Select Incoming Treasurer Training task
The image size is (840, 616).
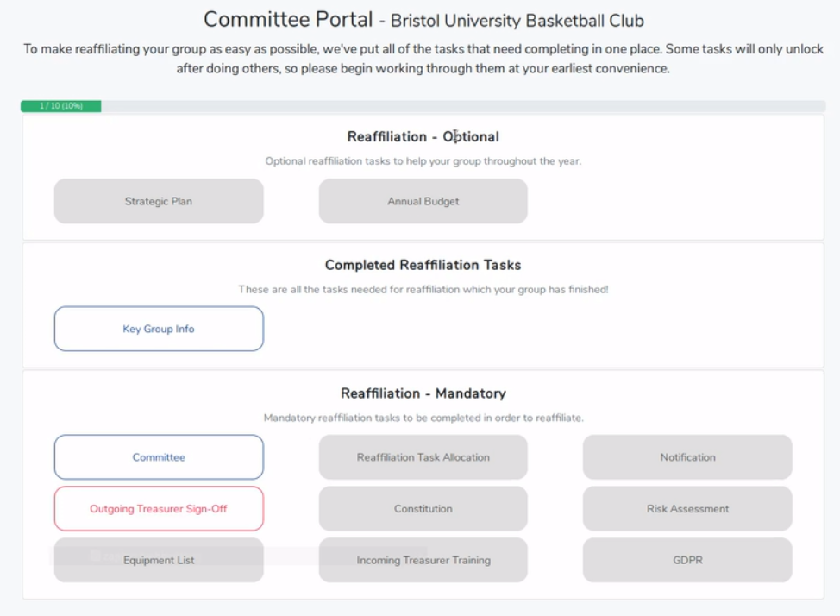(423, 560)
